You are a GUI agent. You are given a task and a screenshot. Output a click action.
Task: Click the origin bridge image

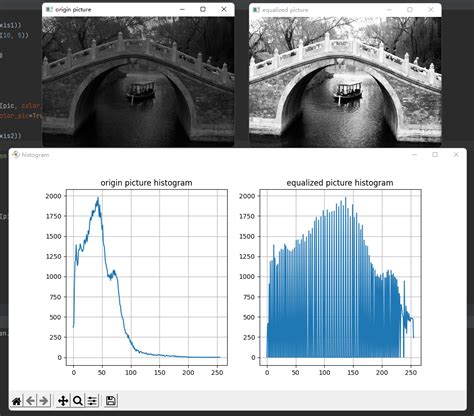pyautogui.click(x=138, y=82)
